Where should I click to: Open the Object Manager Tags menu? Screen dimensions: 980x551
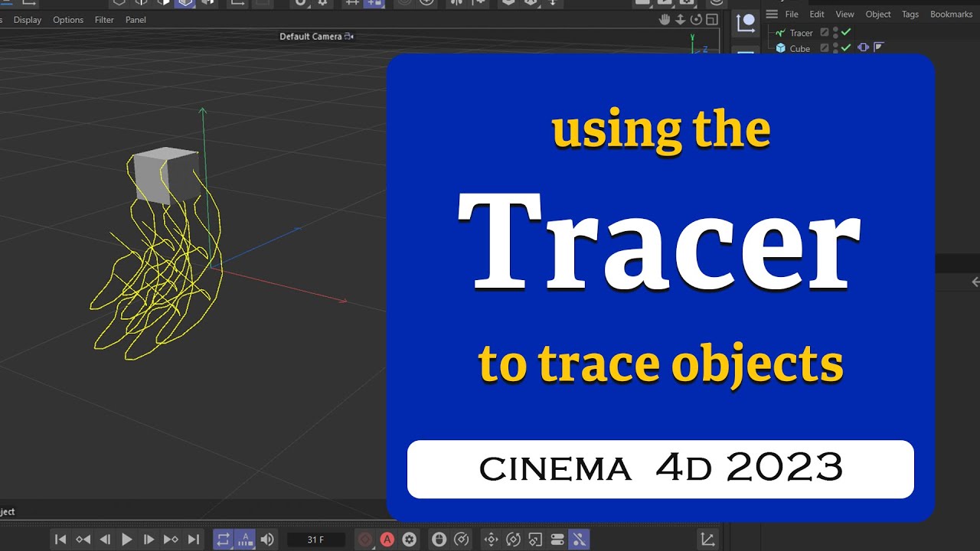[x=910, y=15]
